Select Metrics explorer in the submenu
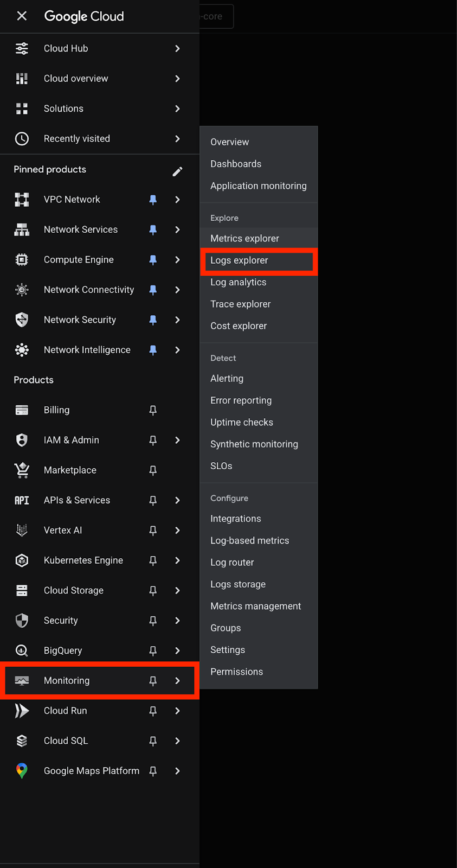The height and width of the screenshot is (868, 457). click(244, 239)
